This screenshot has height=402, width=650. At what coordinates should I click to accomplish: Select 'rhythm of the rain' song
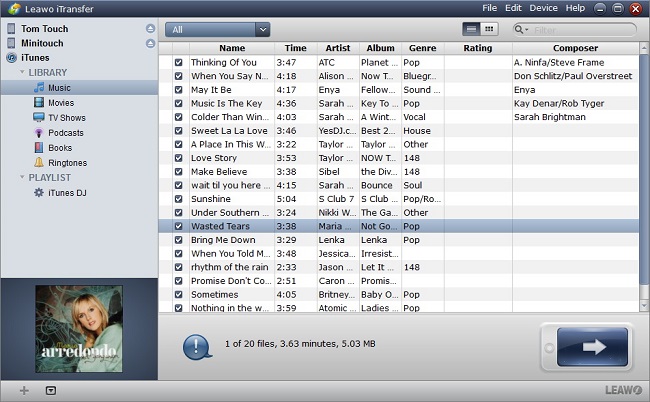tap(229, 267)
